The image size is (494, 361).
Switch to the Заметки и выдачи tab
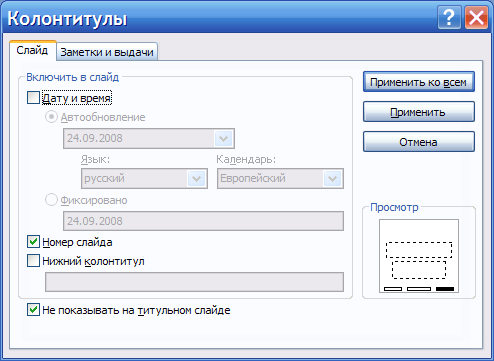click(x=107, y=52)
